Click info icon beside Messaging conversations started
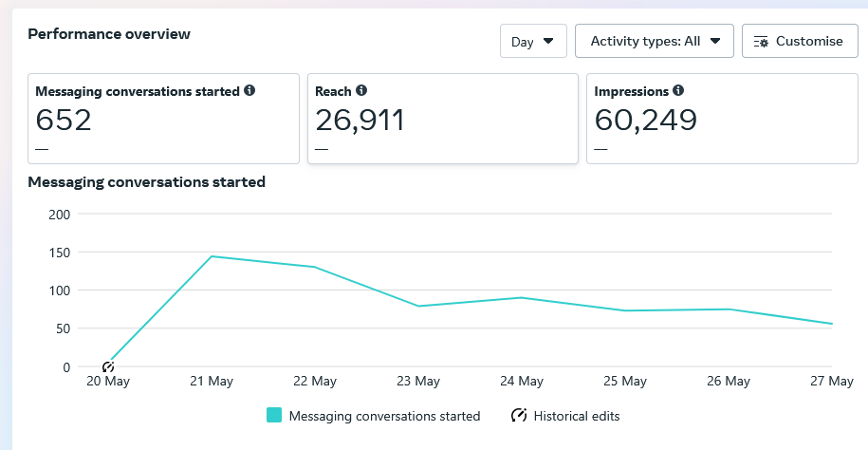This screenshot has height=450, width=868. click(249, 91)
